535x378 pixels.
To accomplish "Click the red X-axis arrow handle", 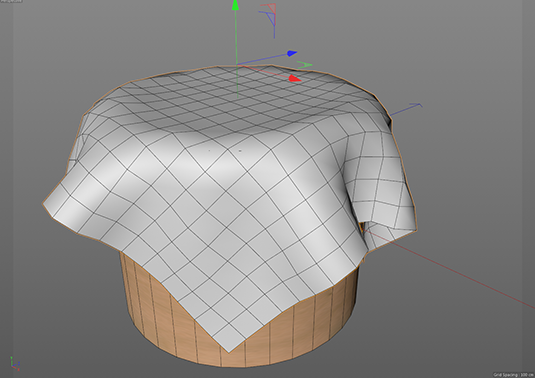I will [x=294, y=79].
